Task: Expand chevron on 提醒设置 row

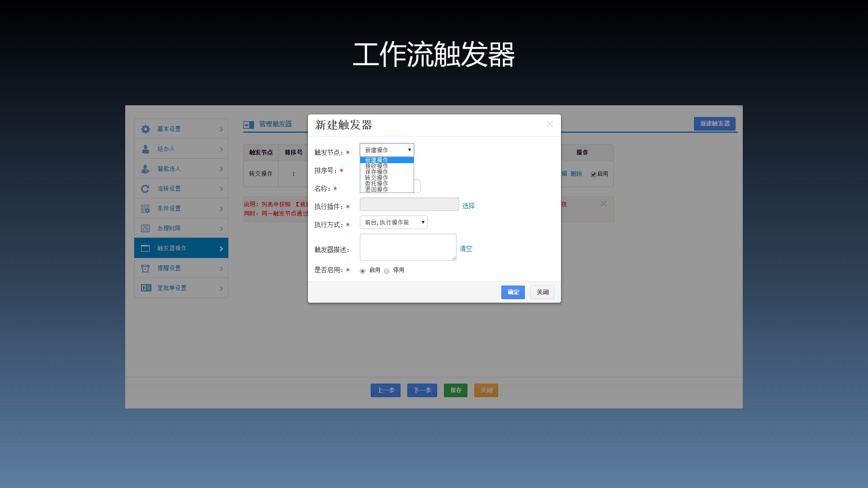Action: (221, 269)
